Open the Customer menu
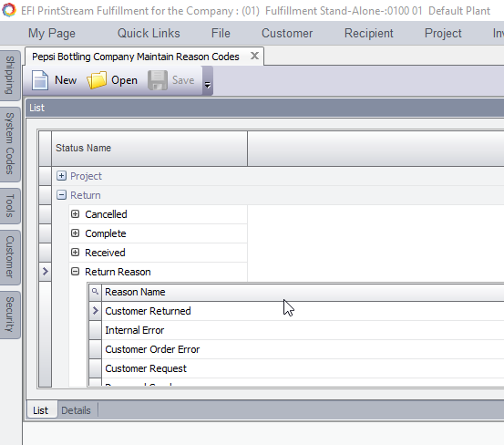This screenshot has height=445, width=504. click(x=287, y=33)
